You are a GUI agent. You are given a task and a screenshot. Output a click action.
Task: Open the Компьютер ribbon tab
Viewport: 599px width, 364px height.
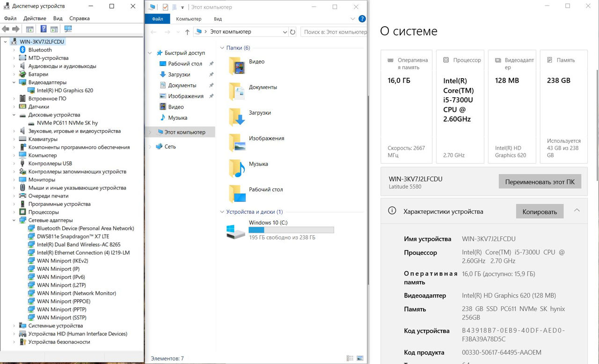click(189, 19)
